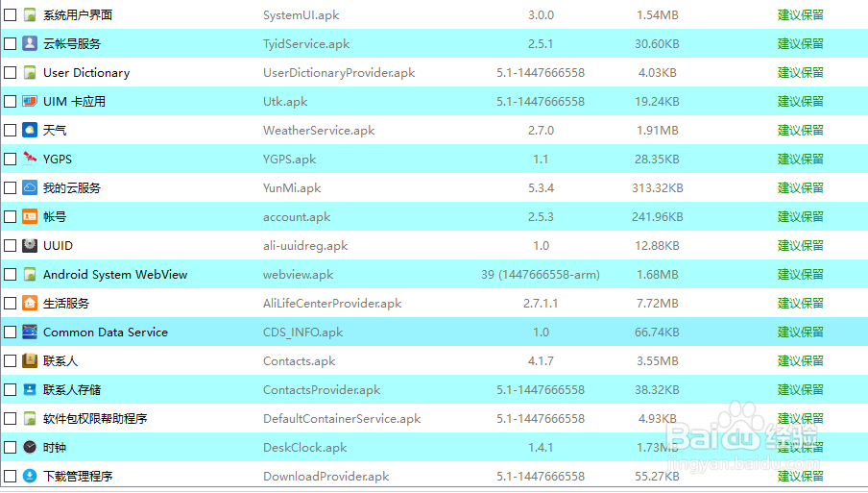The width and height of the screenshot is (868, 493).
Task: Click the User Dictionary app icon
Action: tap(30, 73)
